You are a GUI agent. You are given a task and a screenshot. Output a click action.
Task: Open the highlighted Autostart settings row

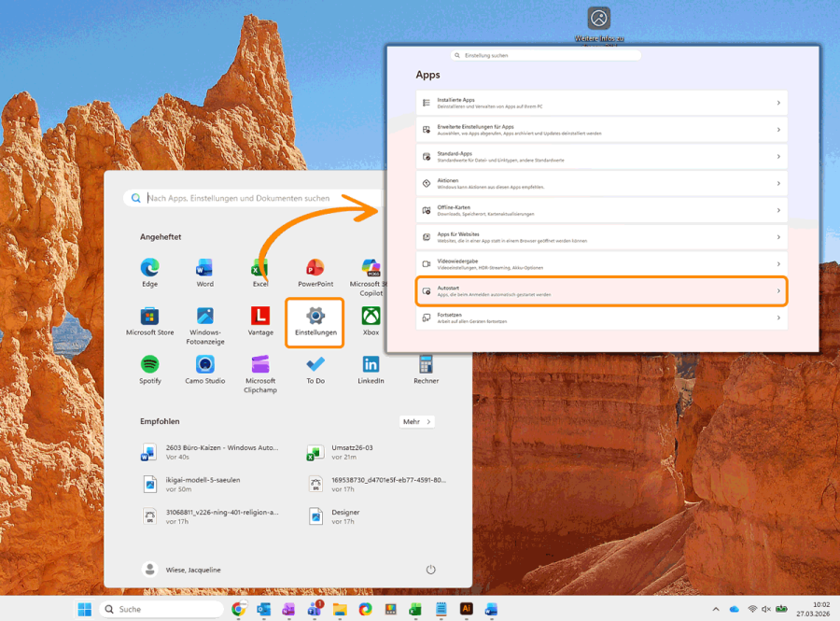600,290
